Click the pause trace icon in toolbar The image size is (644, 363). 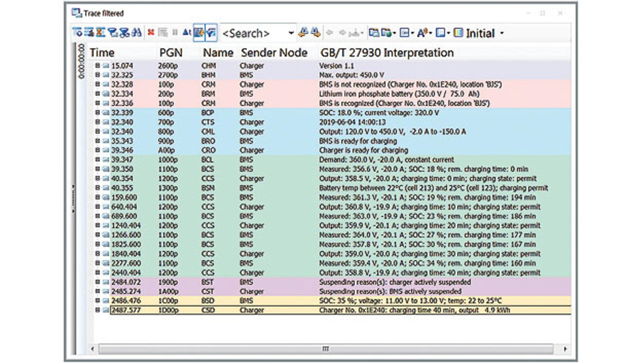point(175,33)
